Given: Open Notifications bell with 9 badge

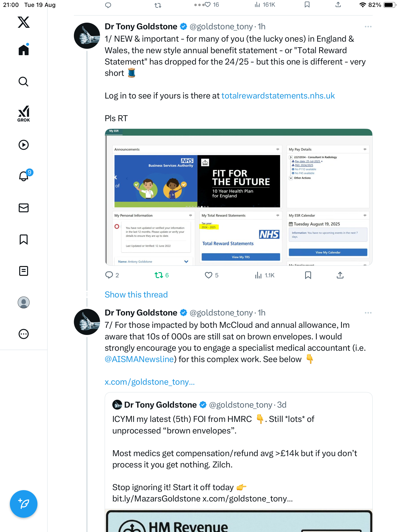Looking at the screenshot, I should (24, 176).
